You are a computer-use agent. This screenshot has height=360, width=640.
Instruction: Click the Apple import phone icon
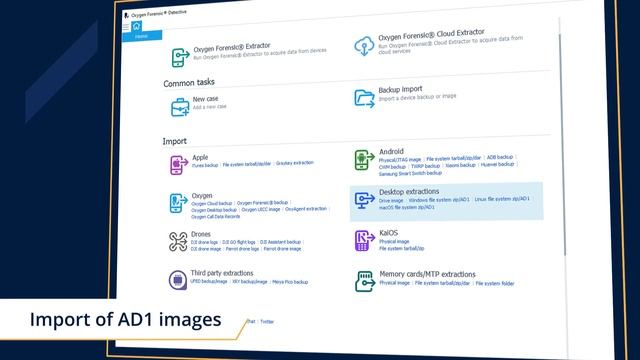179,165
